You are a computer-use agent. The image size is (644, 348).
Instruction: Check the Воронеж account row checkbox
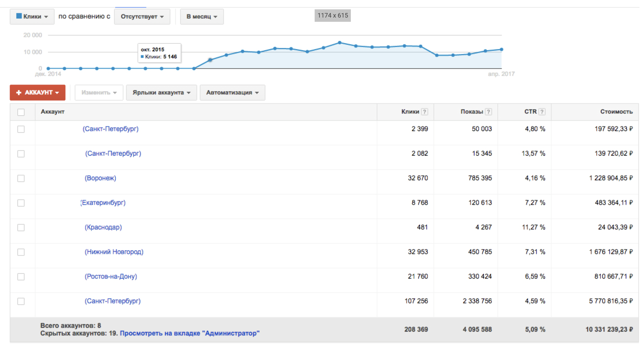[21, 178]
